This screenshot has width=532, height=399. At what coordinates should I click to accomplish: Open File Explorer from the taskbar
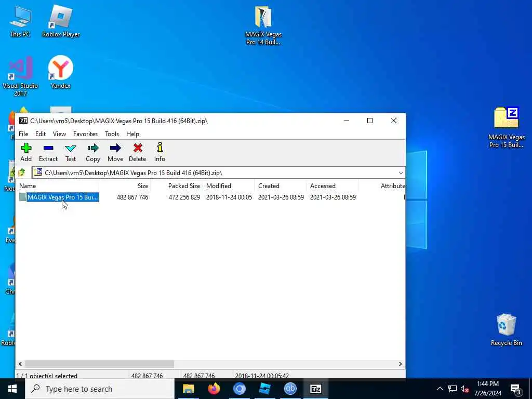click(x=188, y=389)
